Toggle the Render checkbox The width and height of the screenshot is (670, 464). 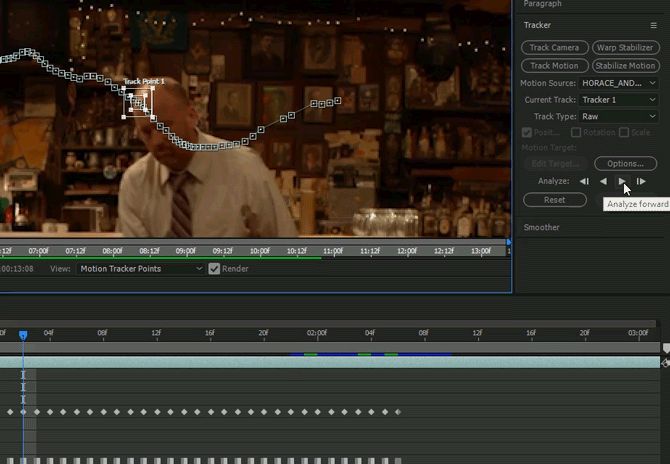pyautogui.click(x=214, y=268)
